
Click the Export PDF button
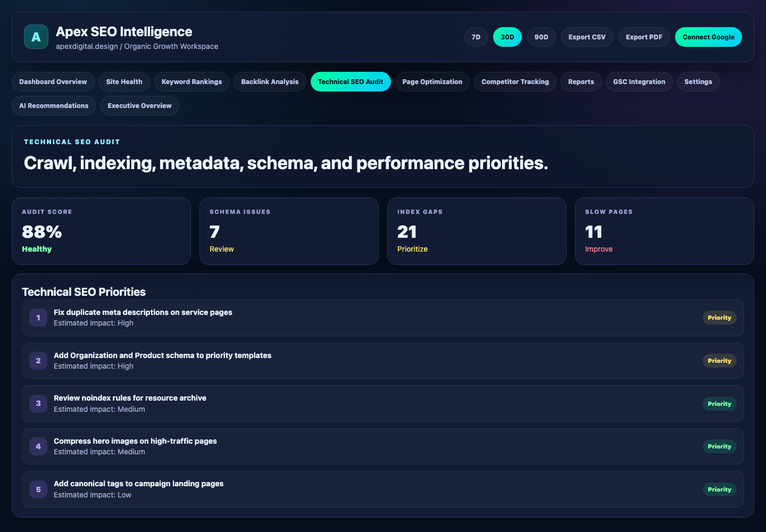click(644, 37)
